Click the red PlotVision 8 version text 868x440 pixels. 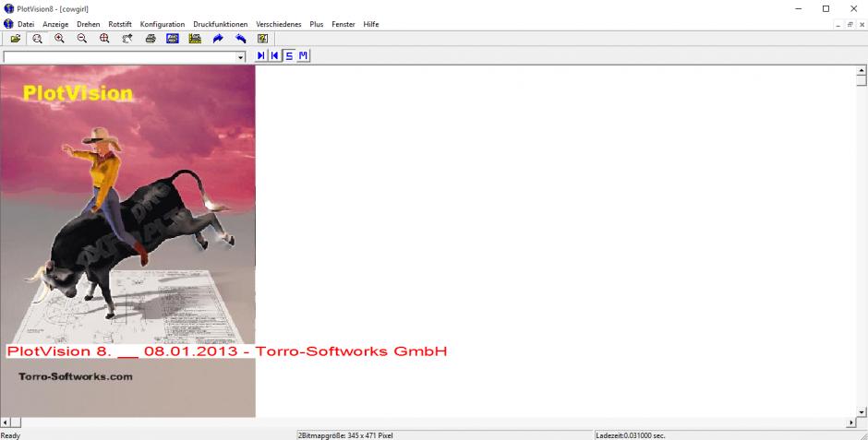pos(226,351)
